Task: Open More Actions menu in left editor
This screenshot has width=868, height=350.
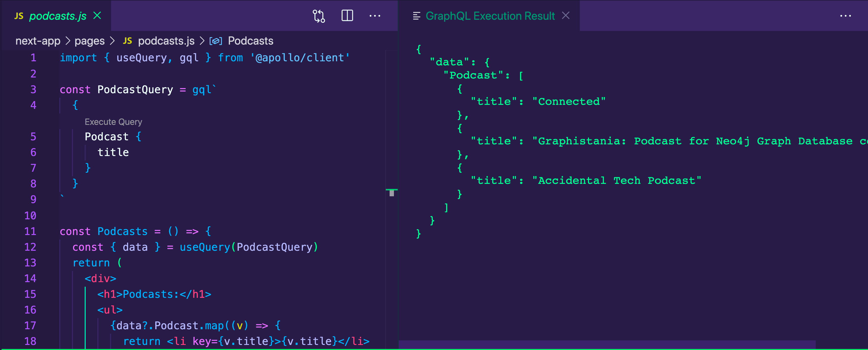Action: 375,16
